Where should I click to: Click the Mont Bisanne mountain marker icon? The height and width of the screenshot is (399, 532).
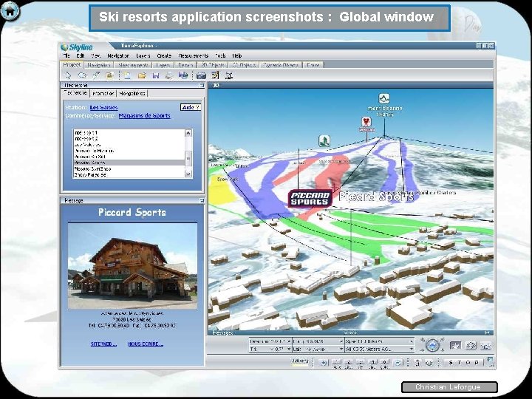384,99
